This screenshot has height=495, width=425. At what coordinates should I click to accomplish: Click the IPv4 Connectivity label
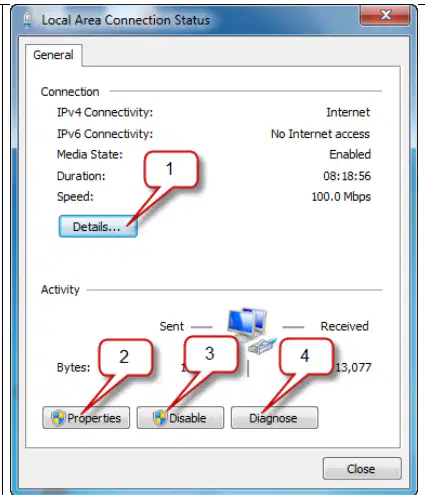[105, 112]
